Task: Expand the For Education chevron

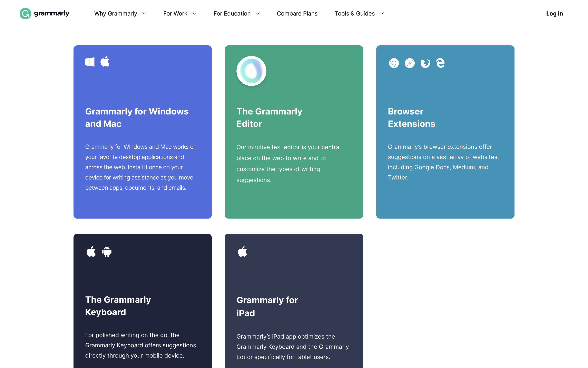Action: pos(258,14)
